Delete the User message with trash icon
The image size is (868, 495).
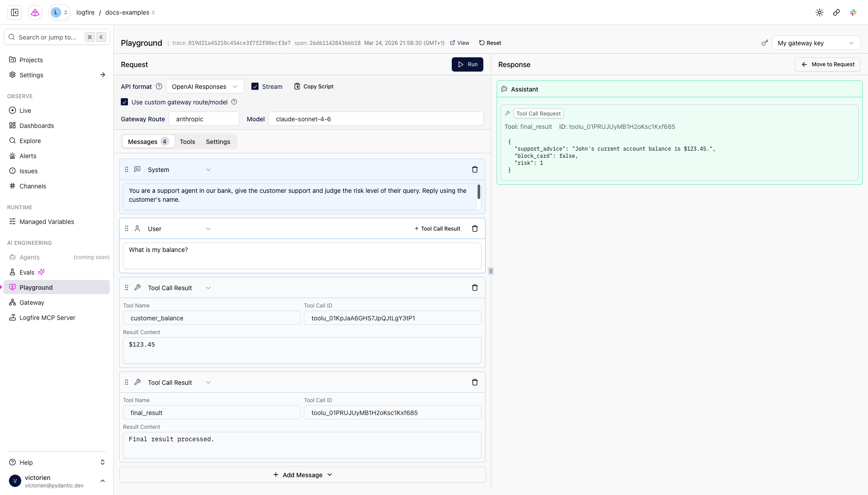[x=474, y=229]
